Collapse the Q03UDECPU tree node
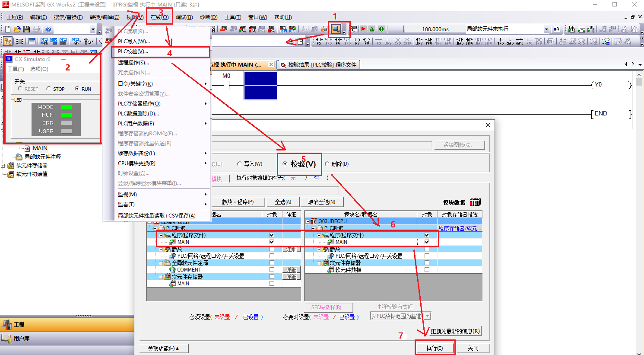Screen dimensions: 644x355 coord(308,221)
